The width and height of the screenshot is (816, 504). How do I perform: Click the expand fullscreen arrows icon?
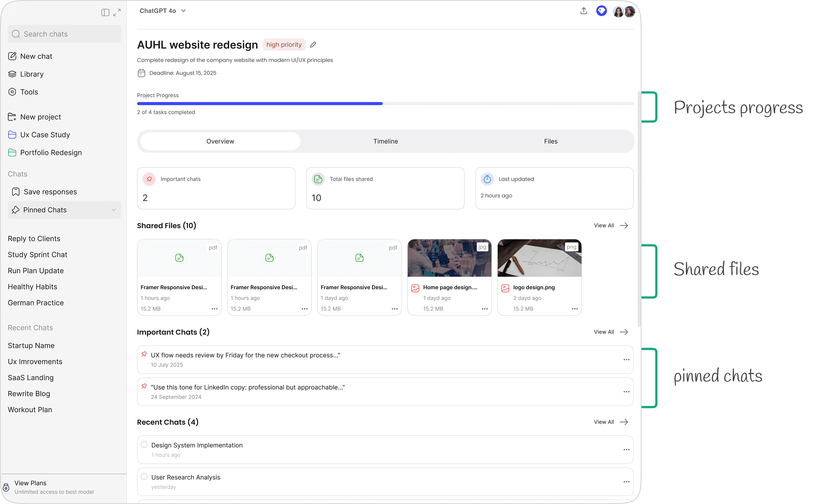click(x=117, y=13)
